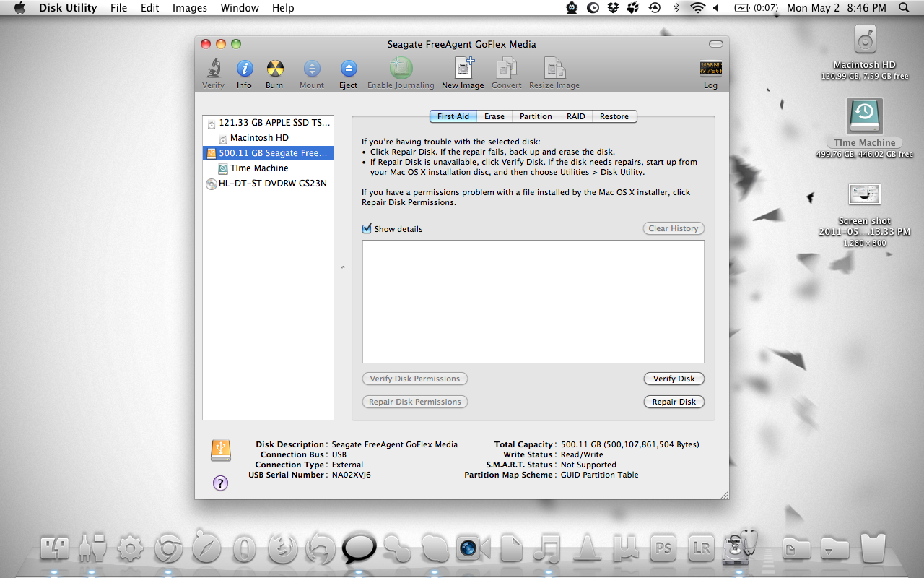This screenshot has height=578, width=924.
Task: Click the window resize grip corner
Action: coord(724,494)
